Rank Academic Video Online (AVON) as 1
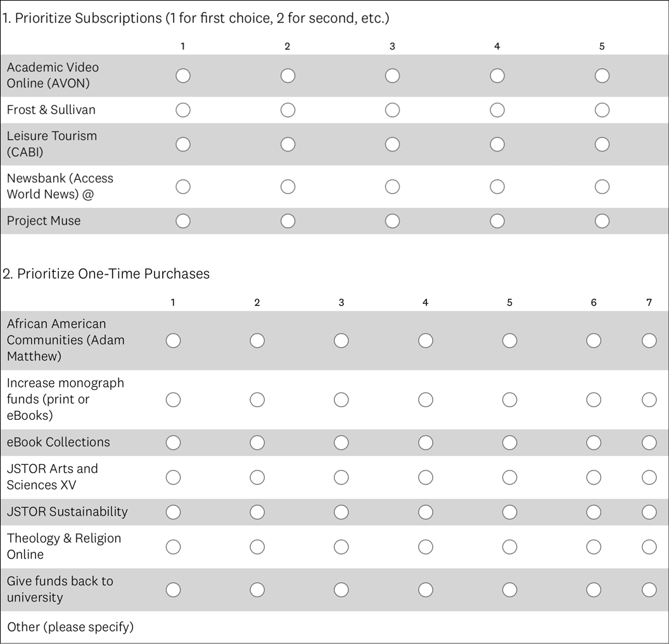The image size is (669, 644). [x=182, y=76]
